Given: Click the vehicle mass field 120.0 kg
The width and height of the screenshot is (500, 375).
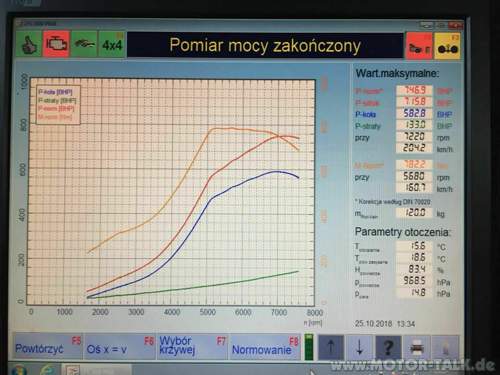Looking at the screenshot, I should (x=414, y=212).
